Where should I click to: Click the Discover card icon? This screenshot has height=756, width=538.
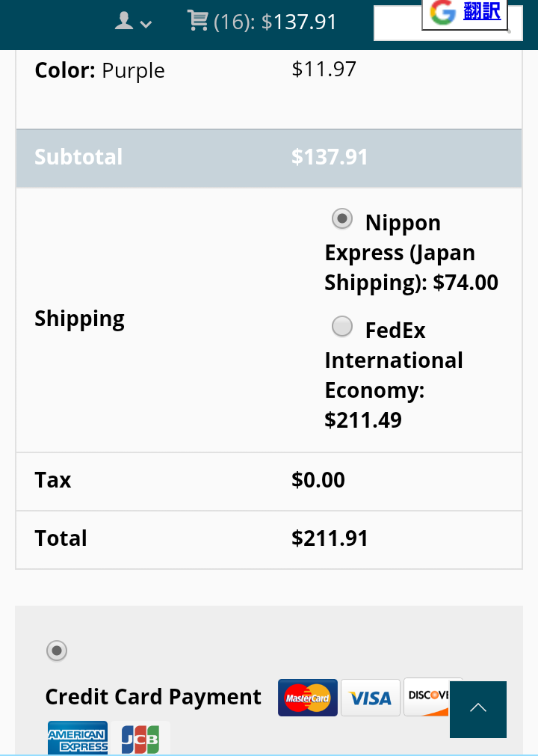click(x=427, y=697)
